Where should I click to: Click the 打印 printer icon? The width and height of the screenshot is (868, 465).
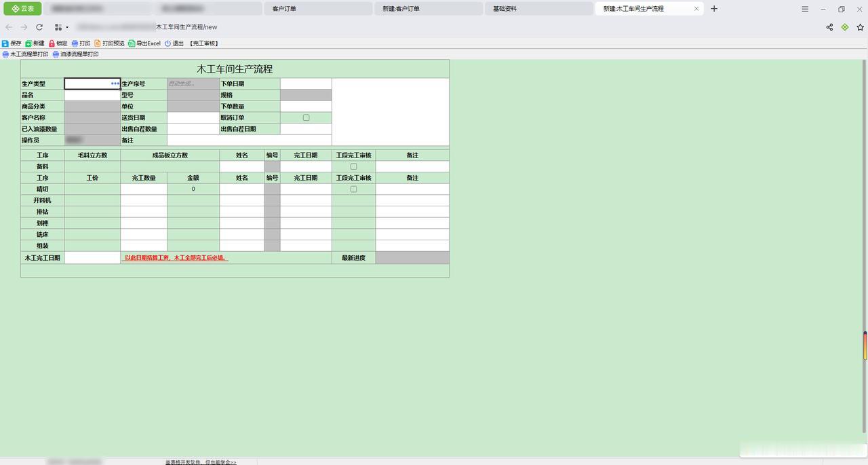[x=75, y=43]
